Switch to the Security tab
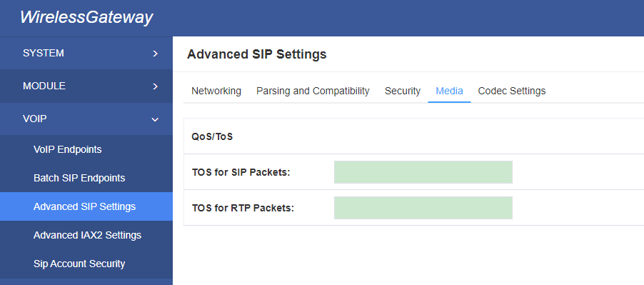644x285 pixels. coord(403,91)
